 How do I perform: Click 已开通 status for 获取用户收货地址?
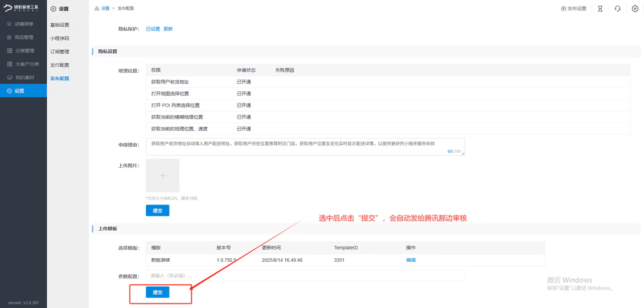244,82
